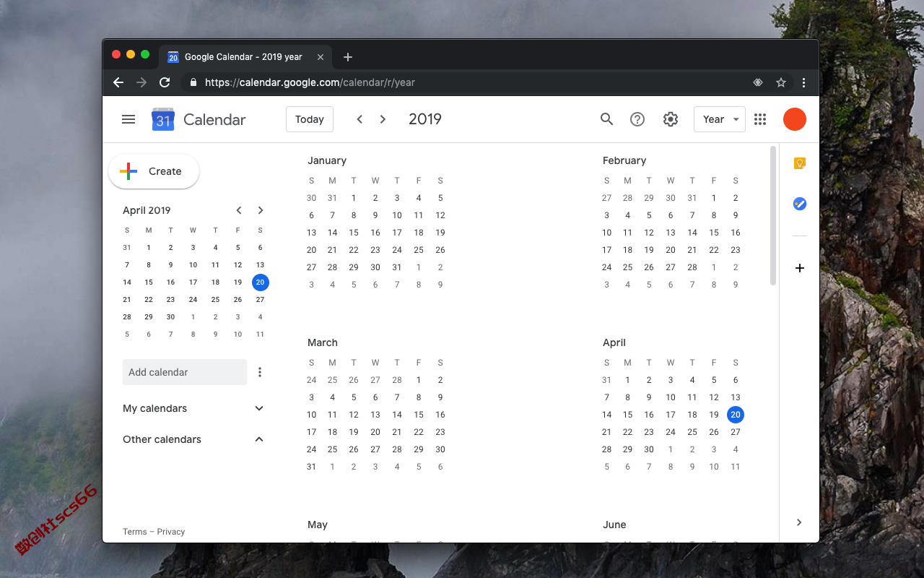Select January 26 in year view
This screenshot has width=924, height=578.
440,250
